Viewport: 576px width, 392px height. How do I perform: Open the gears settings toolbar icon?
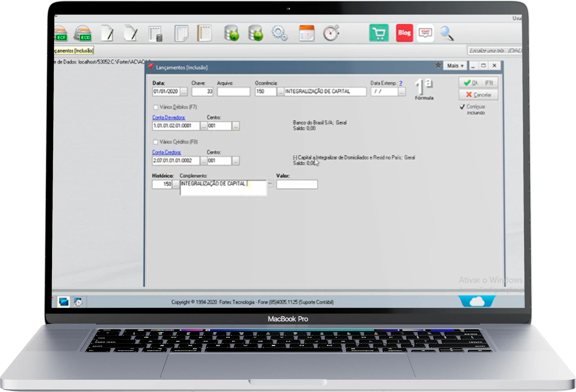pos(279,33)
